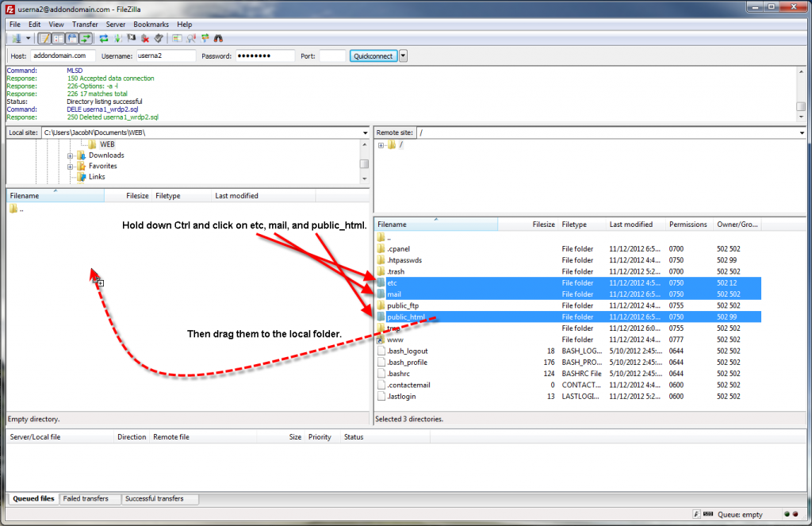The width and height of the screenshot is (812, 526).
Task: Toggle the transfer queue display icon
Action: pyautogui.click(x=84, y=38)
